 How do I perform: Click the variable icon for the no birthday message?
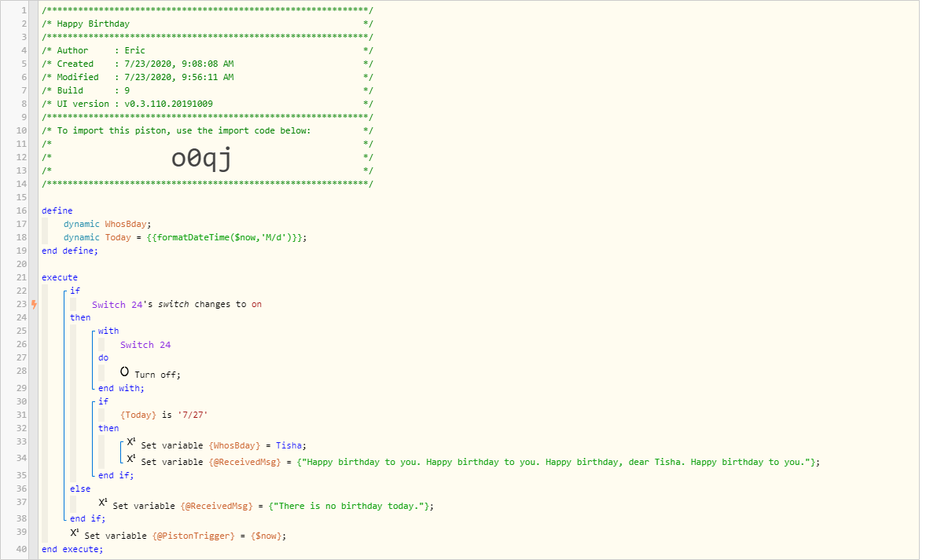coord(103,503)
